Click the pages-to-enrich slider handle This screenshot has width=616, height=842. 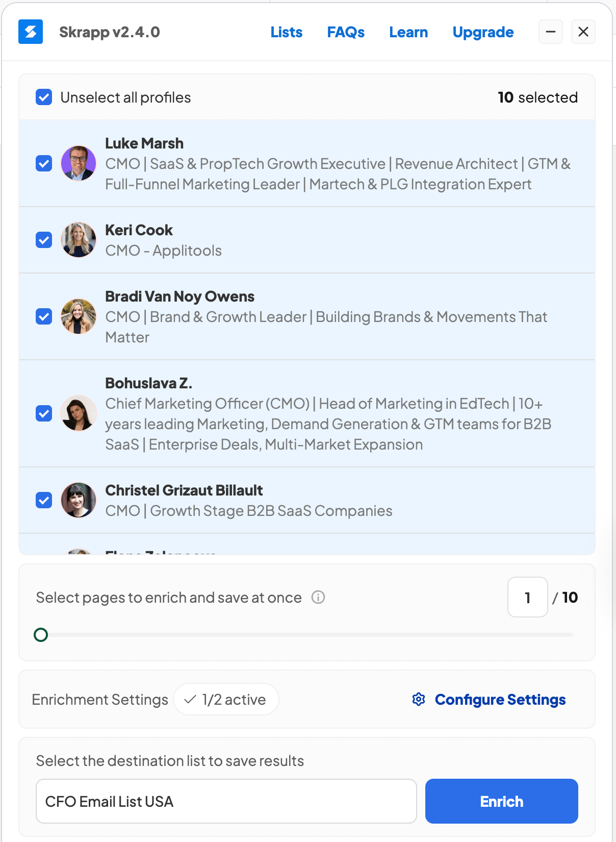(x=40, y=635)
